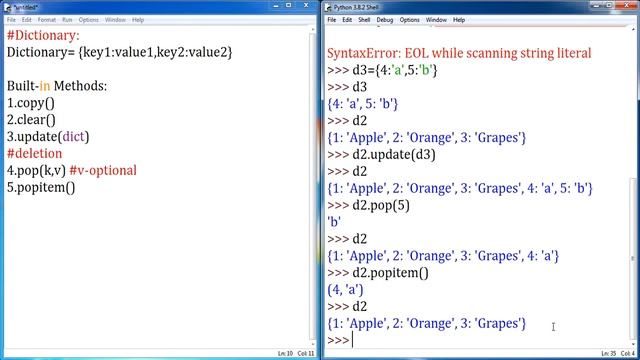Open Window menu in the editor window
The height and width of the screenshot is (360, 640).
coord(115,20)
